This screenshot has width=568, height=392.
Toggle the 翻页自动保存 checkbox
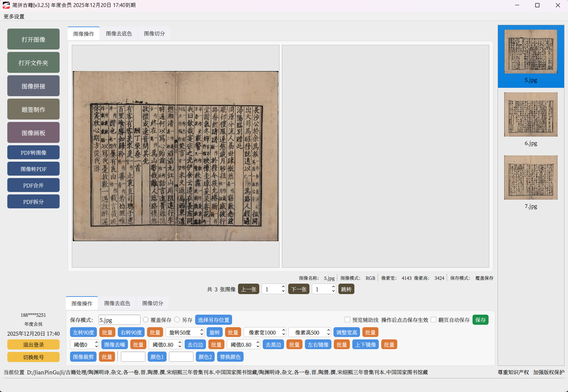pyautogui.click(x=433, y=320)
